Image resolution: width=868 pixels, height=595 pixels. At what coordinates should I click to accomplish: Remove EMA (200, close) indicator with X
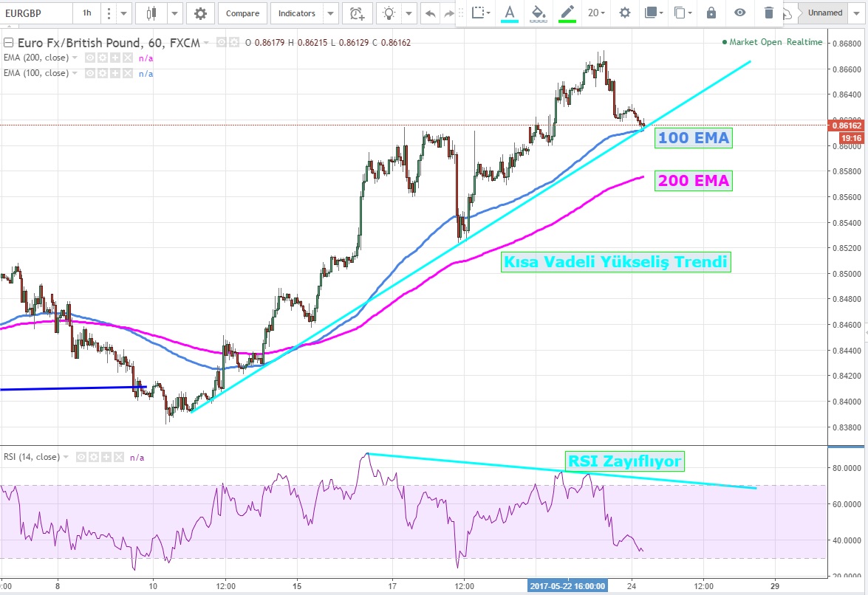[x=128, y=58]
